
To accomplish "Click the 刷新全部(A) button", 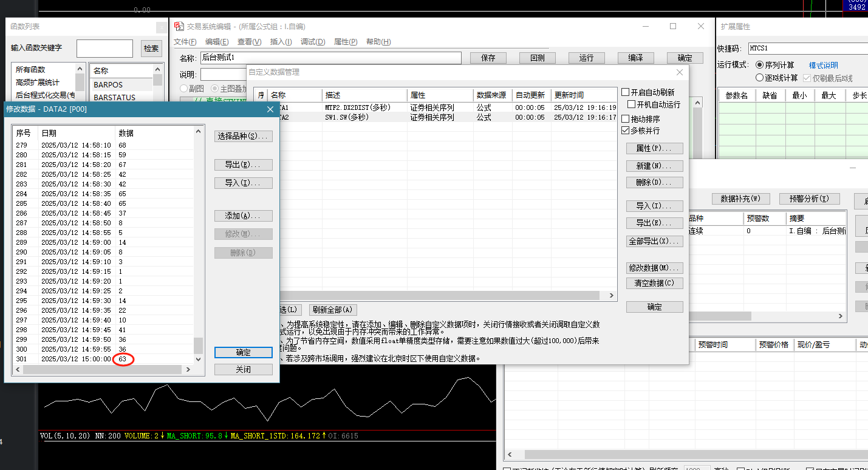I will [333, 310].
